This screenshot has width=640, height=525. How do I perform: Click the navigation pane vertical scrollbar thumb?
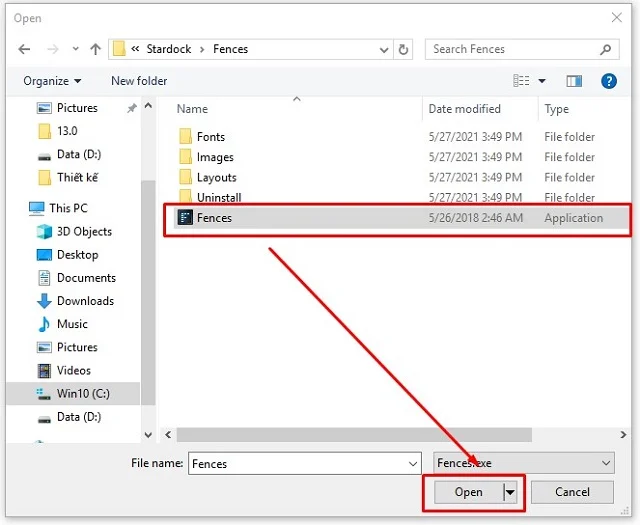click(x=148, y=292)
